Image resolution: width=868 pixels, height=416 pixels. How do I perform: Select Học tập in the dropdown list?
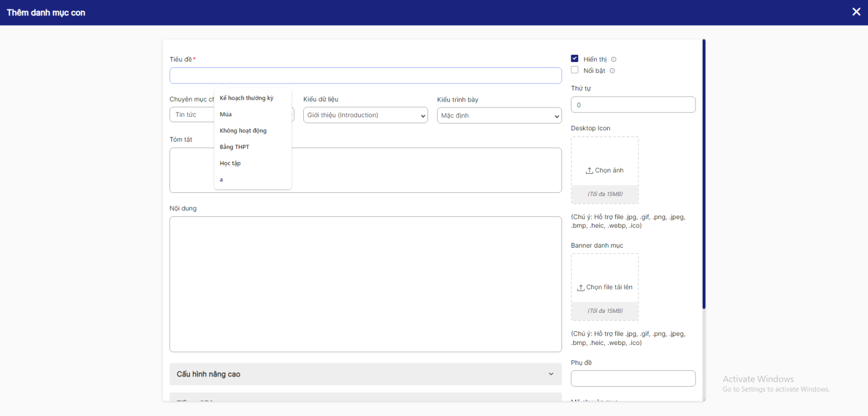coord(230,163)
